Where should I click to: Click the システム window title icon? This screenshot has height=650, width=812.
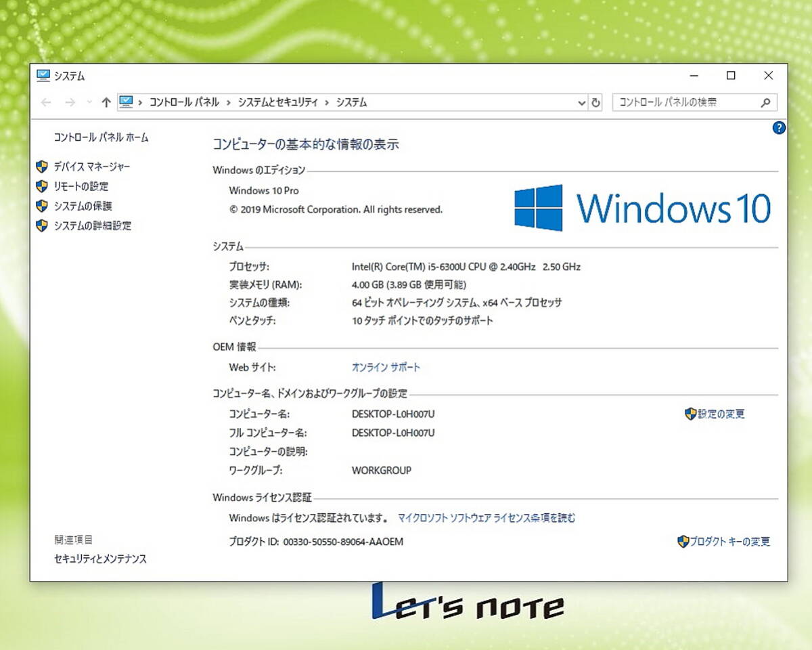(43, 76)
